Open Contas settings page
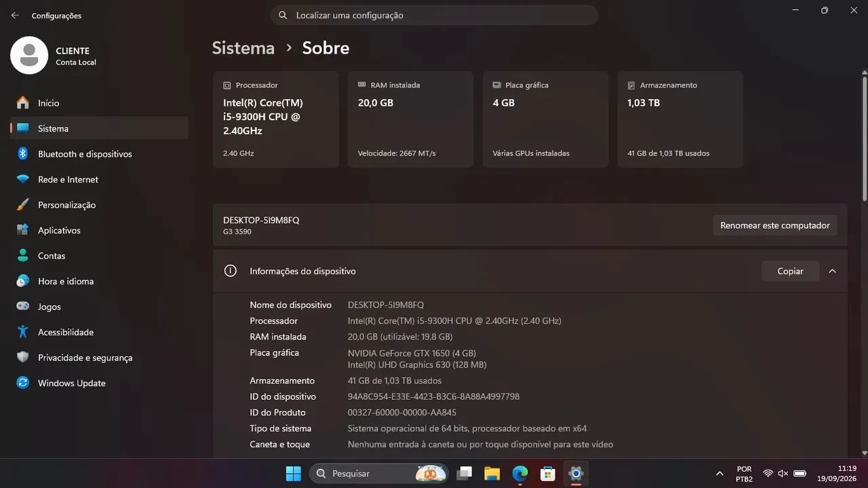Viewport: 868px width, 488px height. click(99, 255)
